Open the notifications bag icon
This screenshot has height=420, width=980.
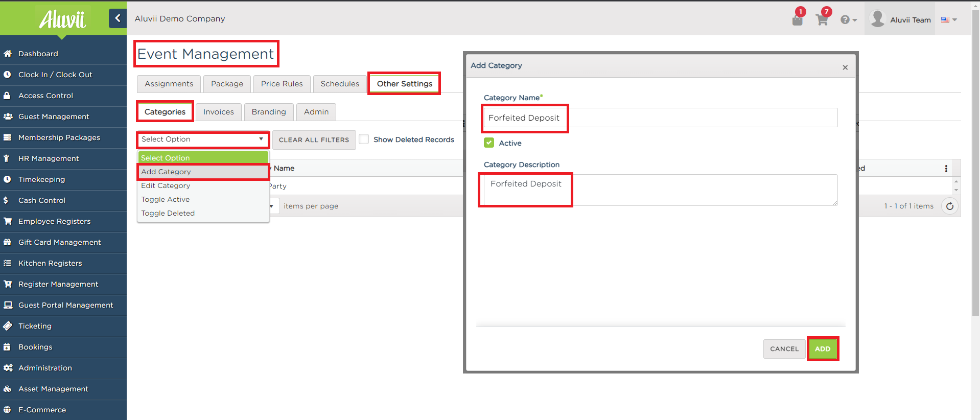click(x=797, y=20)
